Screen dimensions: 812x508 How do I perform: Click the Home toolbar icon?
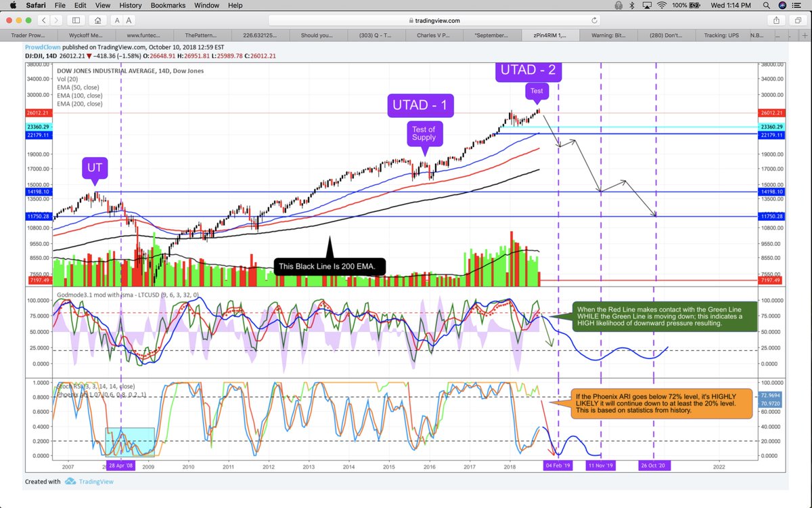pos(99,21)
